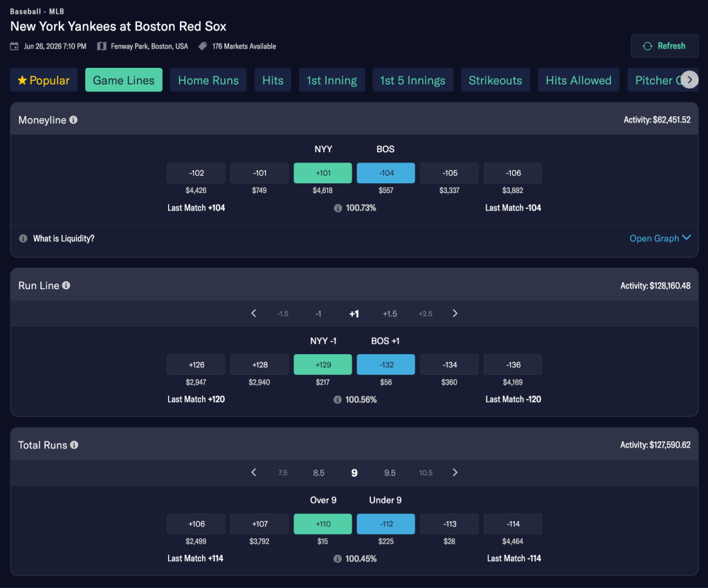The width and height of the screenshot is (708, 588).
Task: Click the tag icon by Markets Available
Action: tap(203, 46)
